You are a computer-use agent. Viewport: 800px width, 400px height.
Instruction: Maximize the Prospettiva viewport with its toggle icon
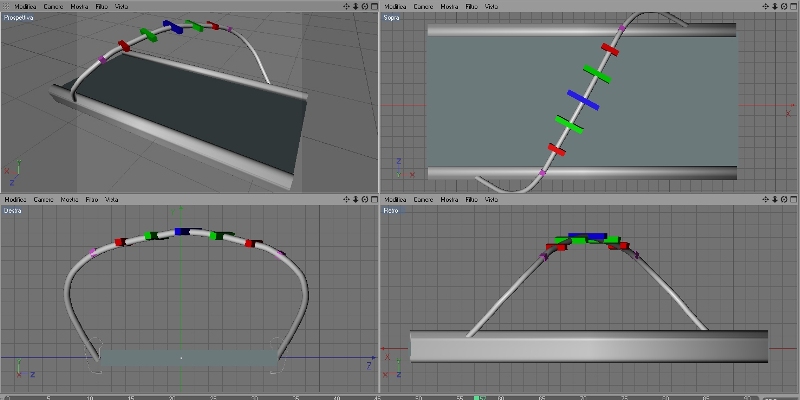[x=374, y=6]
